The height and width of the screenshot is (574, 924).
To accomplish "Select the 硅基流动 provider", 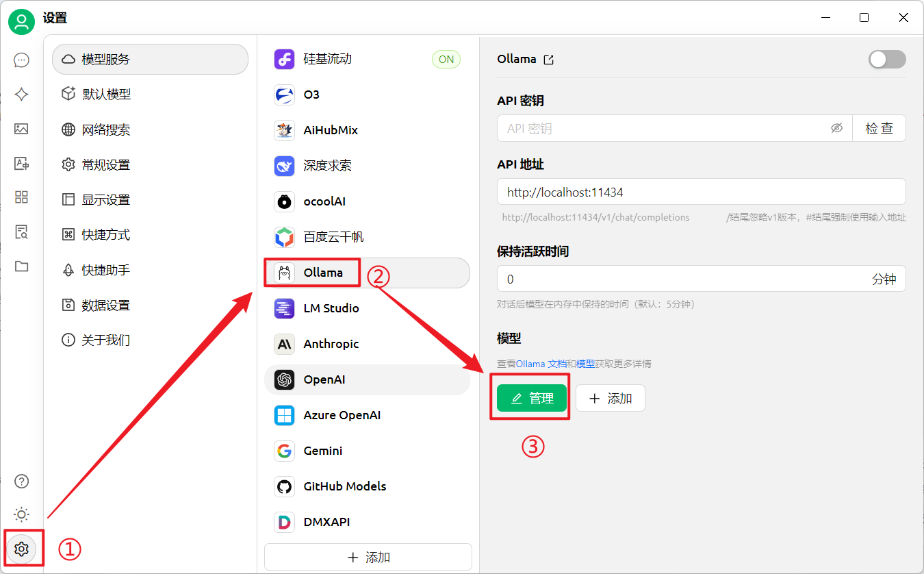I will click(367, 59).
